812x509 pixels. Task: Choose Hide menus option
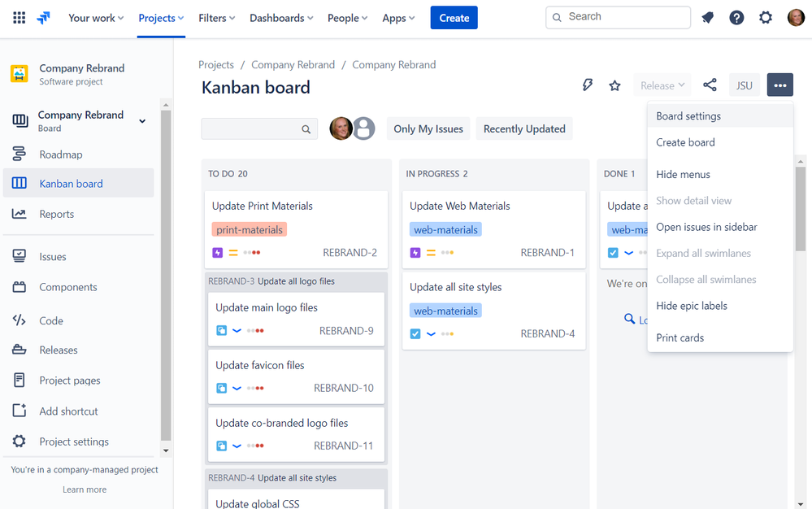pos(720,175)
